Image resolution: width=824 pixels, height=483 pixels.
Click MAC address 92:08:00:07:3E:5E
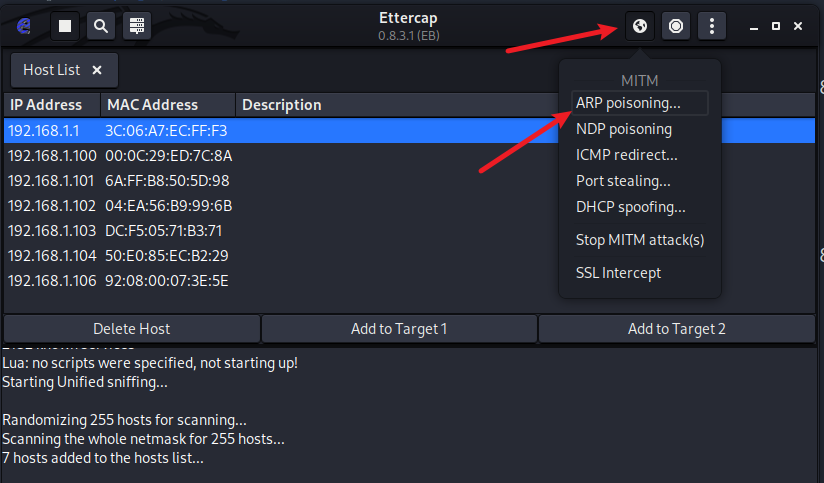167,281
